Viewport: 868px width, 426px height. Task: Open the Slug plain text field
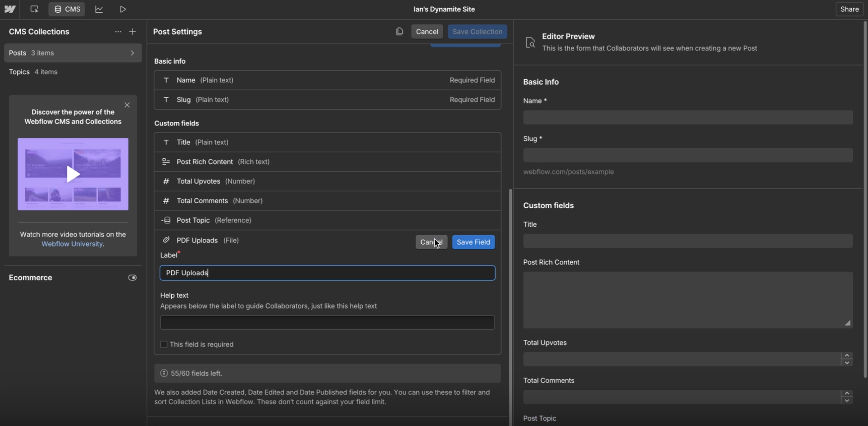click(x=327, y=100)
